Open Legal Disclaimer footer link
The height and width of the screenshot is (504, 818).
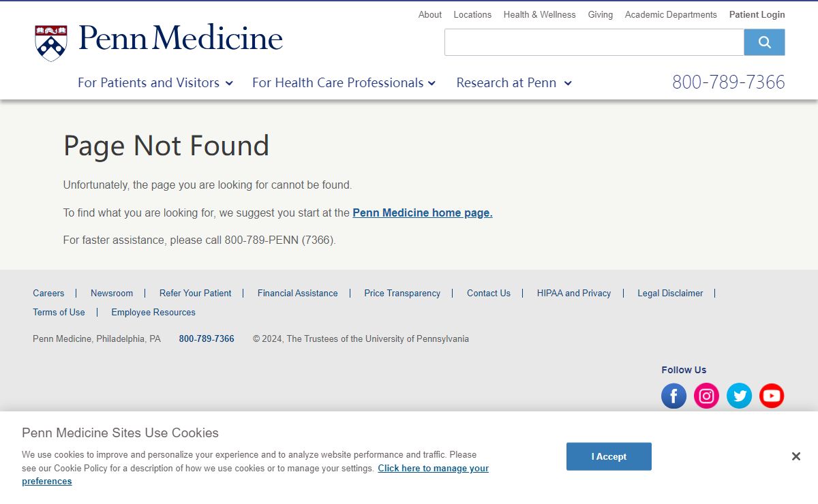670,293
